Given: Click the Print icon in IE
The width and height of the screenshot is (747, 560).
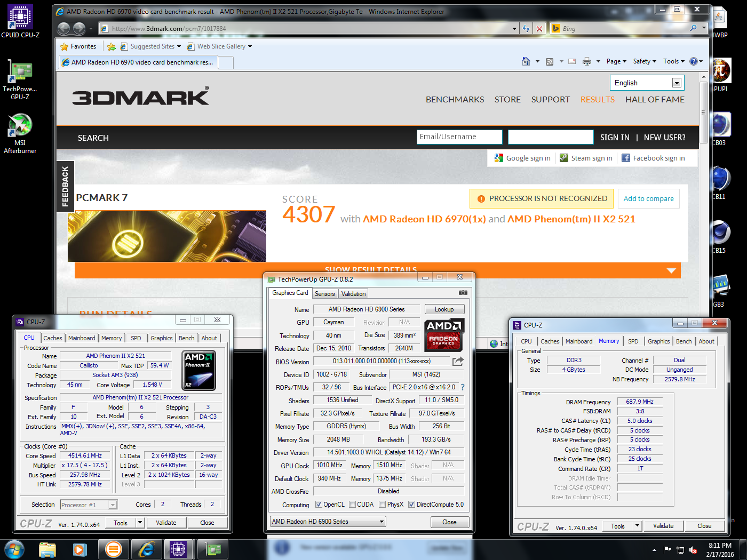Looking at the screenshot, I should [587, 61].
